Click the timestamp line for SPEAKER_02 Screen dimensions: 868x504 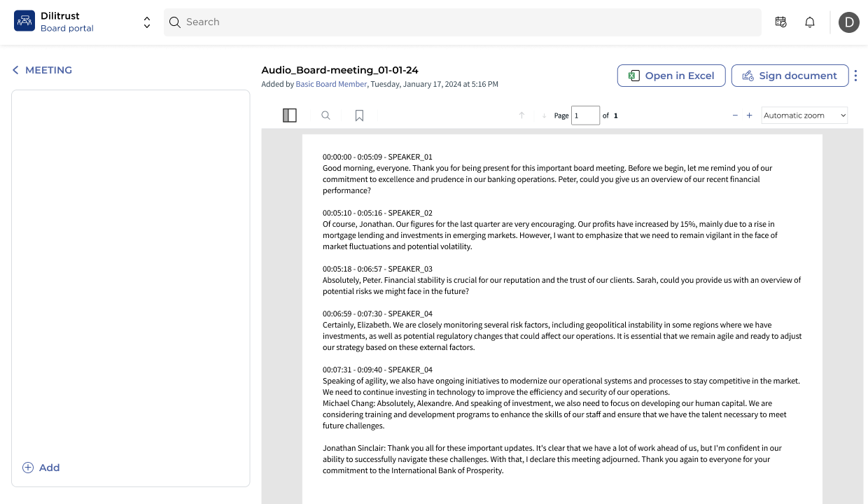pos(377,213)
